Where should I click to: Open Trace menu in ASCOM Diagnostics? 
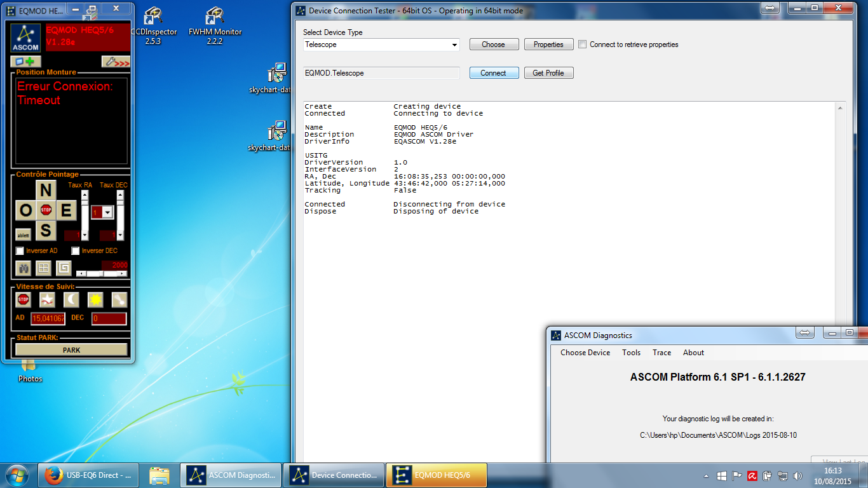pos(661,353)
